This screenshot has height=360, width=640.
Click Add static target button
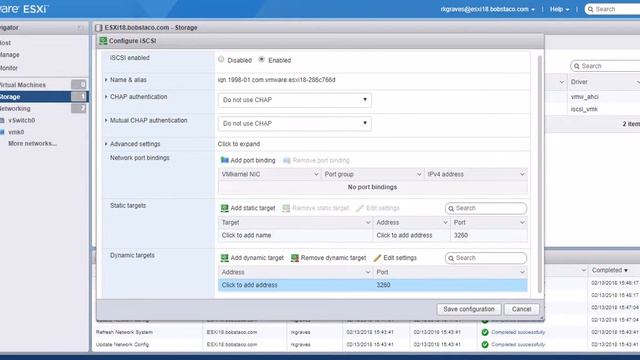[x=248, y=208]
